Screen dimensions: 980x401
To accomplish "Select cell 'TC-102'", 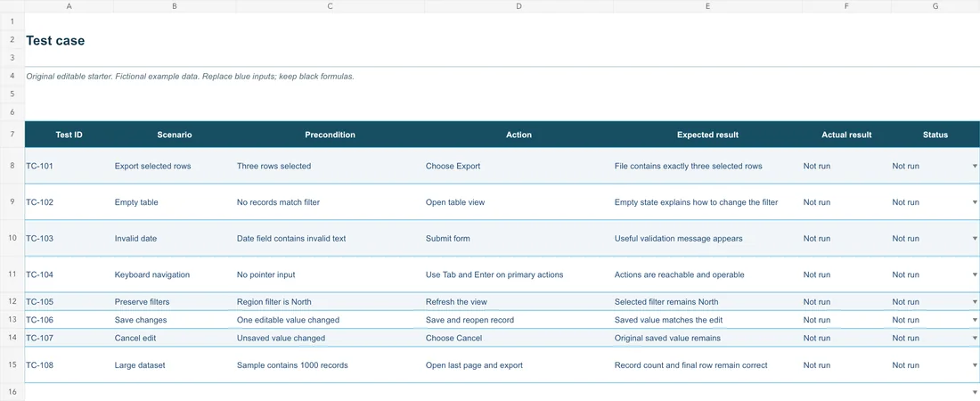I will [69, 202].
